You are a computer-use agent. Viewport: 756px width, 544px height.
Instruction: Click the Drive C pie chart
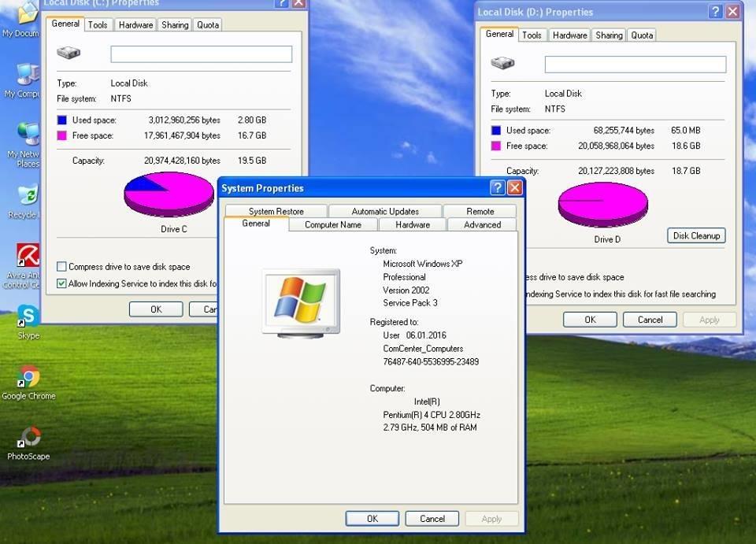(x=169, y=194)
